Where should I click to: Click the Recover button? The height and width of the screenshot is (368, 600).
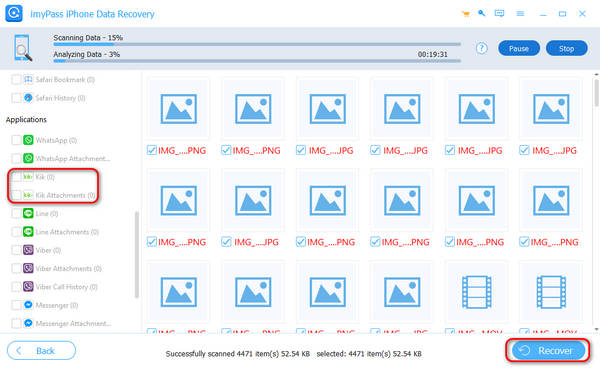pos(548,350)
